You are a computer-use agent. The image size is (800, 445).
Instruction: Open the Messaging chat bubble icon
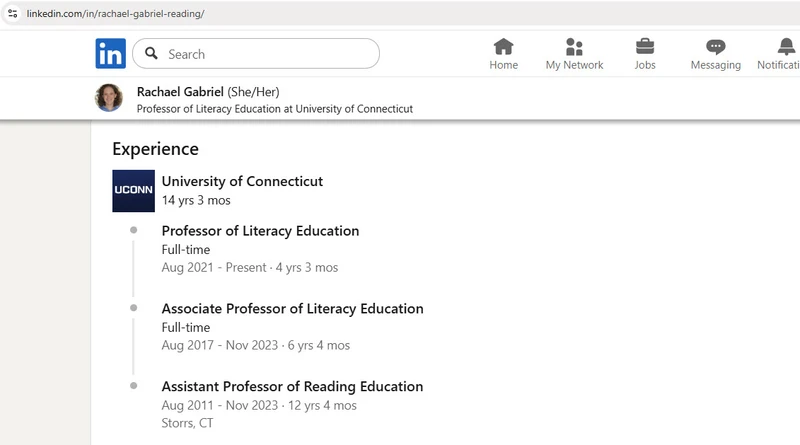(x=715, y=47)
